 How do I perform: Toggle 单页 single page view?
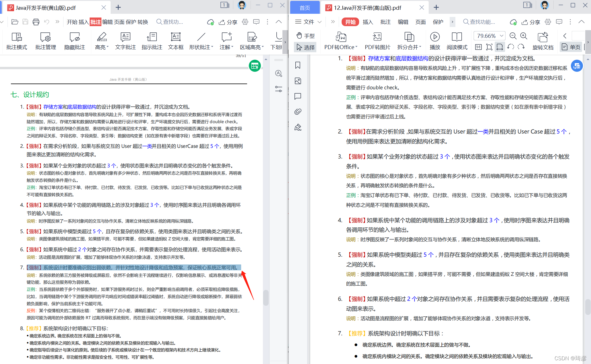click(x=571, y=47)
